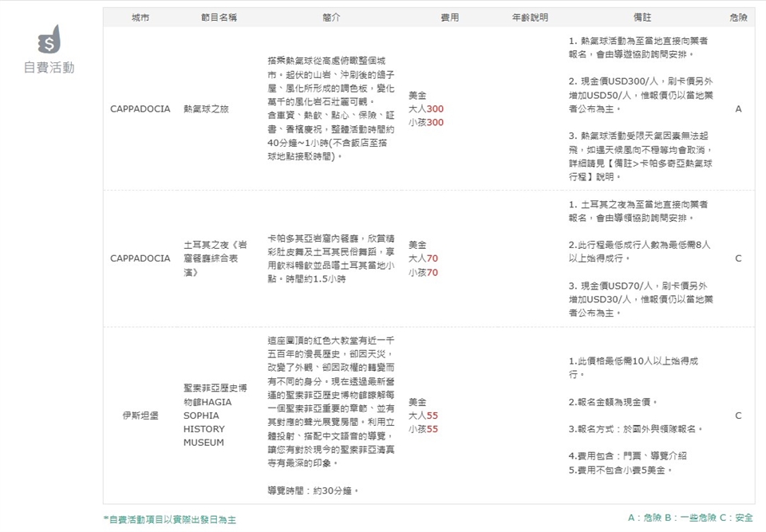The height and width of the screenshot is (532, 766).
Task: Click the danger rating A for 熱氣球之旅
Action: (738, 108)
